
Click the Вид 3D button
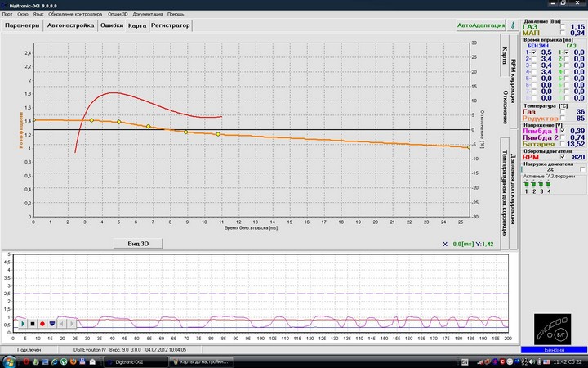pyautogui.click(x=139, y=243)
